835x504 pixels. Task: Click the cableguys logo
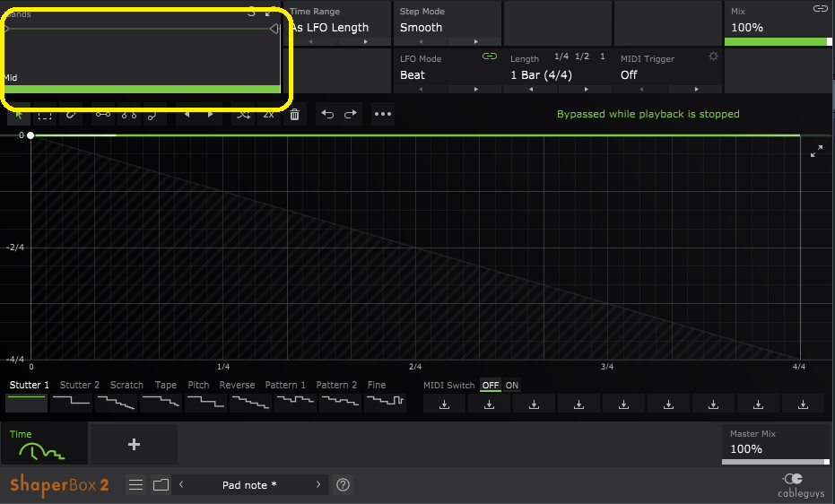(x=800, y=485)
